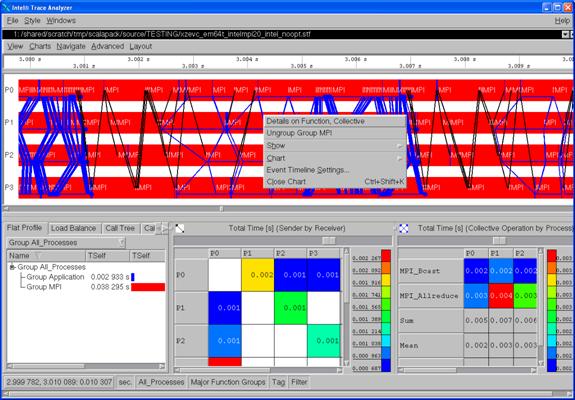Click the time range status field

(x=59, y=382)
